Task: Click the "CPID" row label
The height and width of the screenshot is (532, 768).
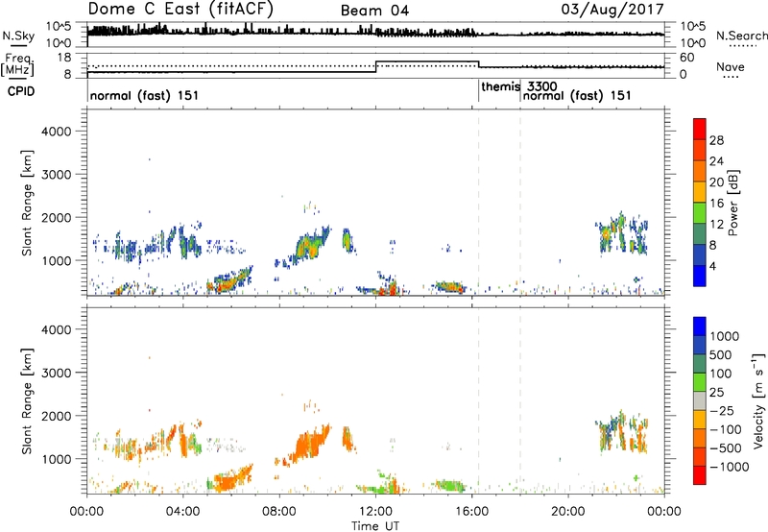Action: point(21,91)
